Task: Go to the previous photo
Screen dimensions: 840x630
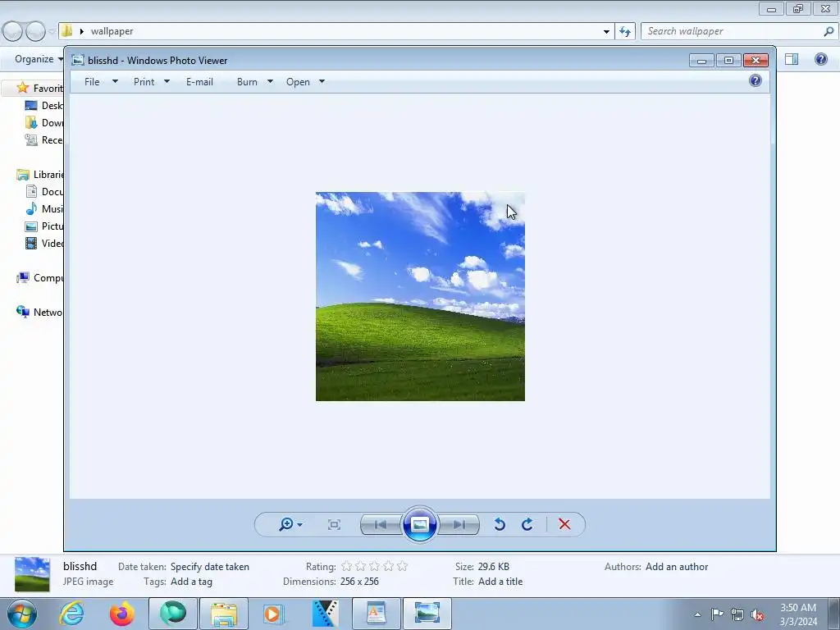Action: (x=381, y=524)
